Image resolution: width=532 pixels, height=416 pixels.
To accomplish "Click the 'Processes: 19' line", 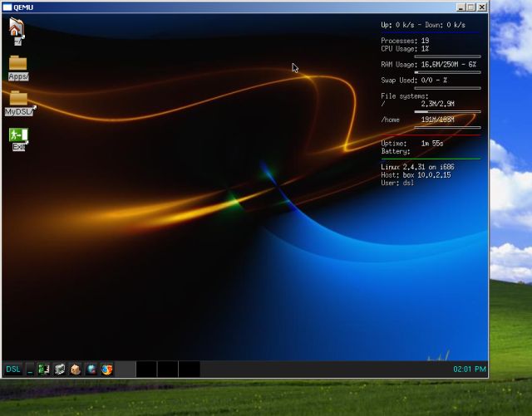I will [x=405, y=41].
